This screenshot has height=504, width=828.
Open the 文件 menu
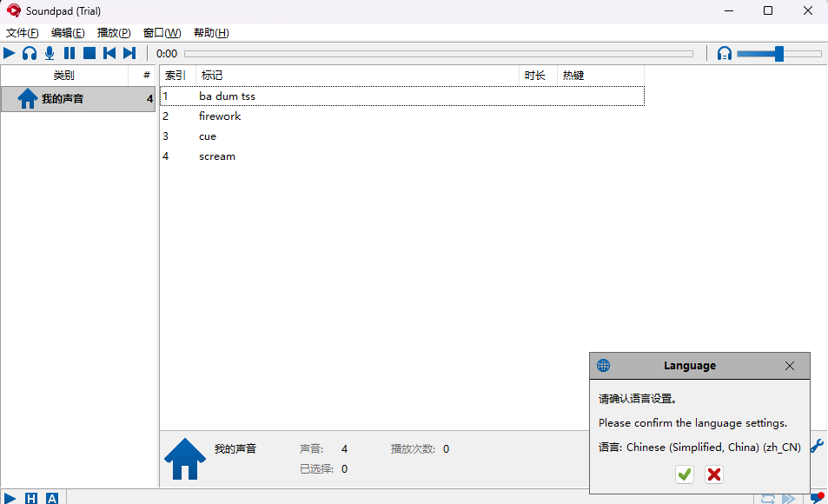coord(22,32)
